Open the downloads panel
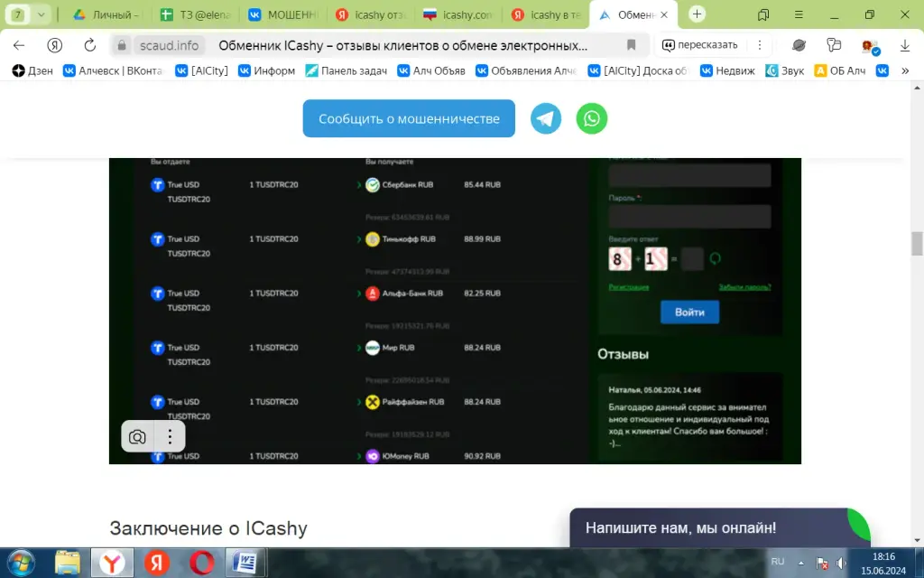The image size is (924, 578). [x=904, y=45]
